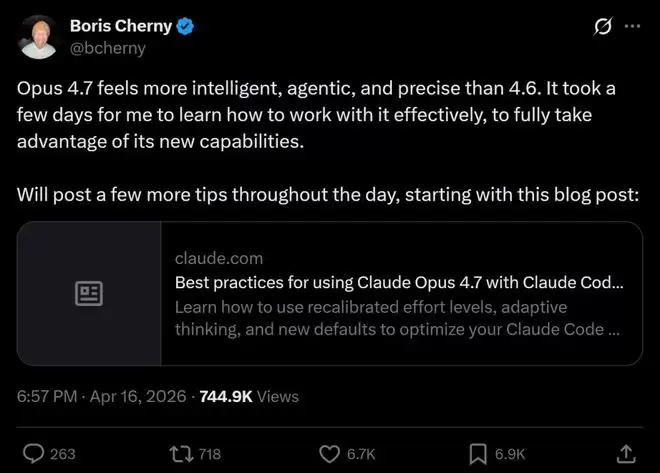Click the @bcherny handle
Viewport: 660px width, 473px height.
coord(107,48)
